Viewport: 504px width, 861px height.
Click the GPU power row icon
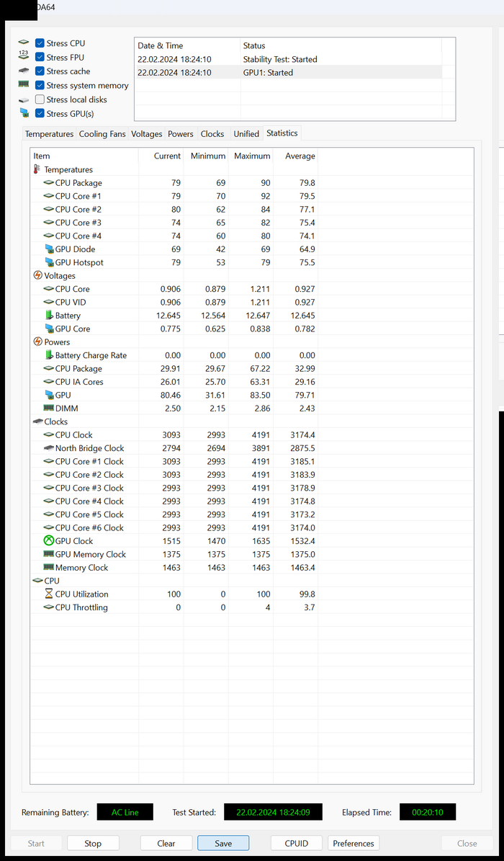[49, 396]
